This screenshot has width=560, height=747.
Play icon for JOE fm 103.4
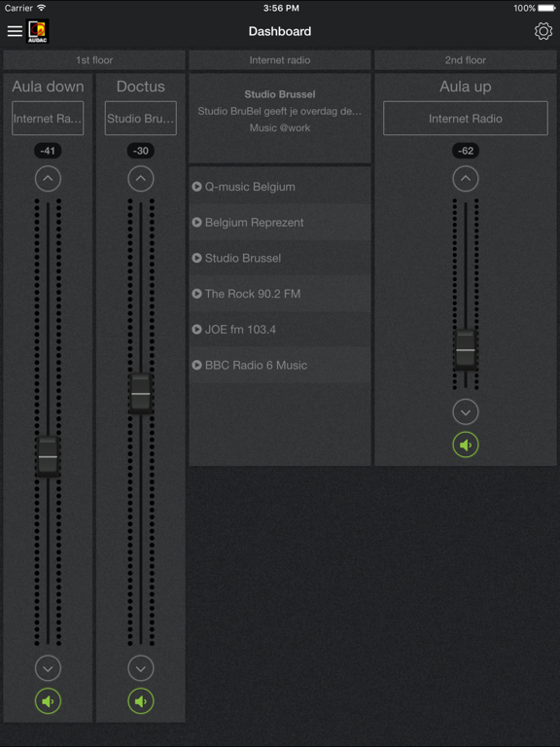[x=196, y=329]
